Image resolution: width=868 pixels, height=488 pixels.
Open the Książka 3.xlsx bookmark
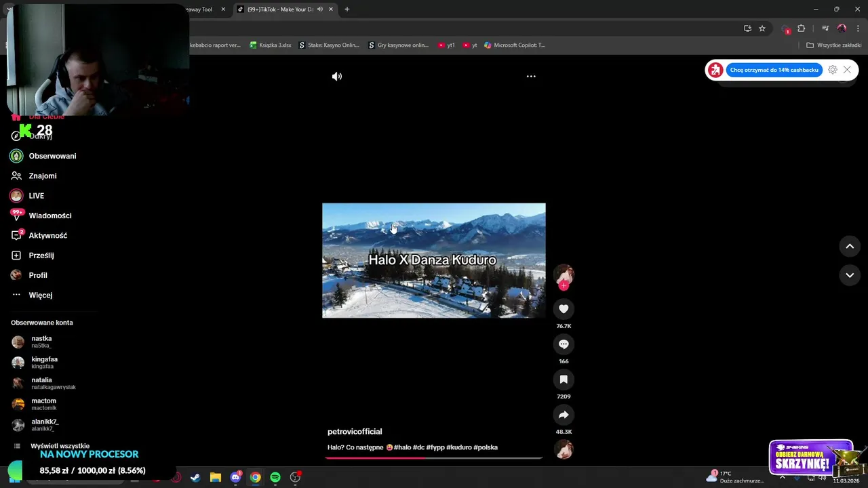pyautogui.click(x=271, y=45)
